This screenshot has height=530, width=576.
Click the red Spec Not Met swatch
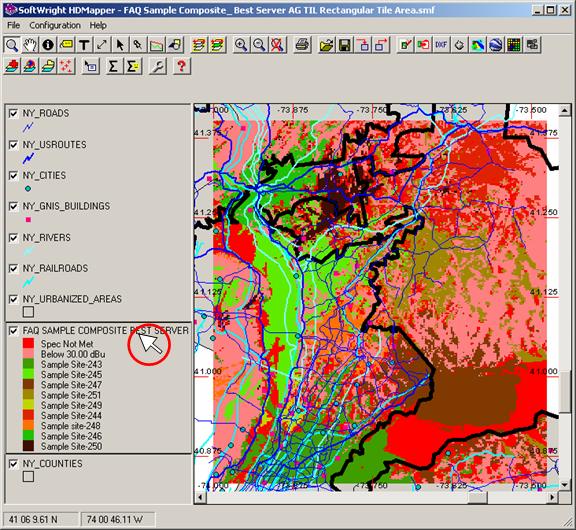tap(28, 344)
